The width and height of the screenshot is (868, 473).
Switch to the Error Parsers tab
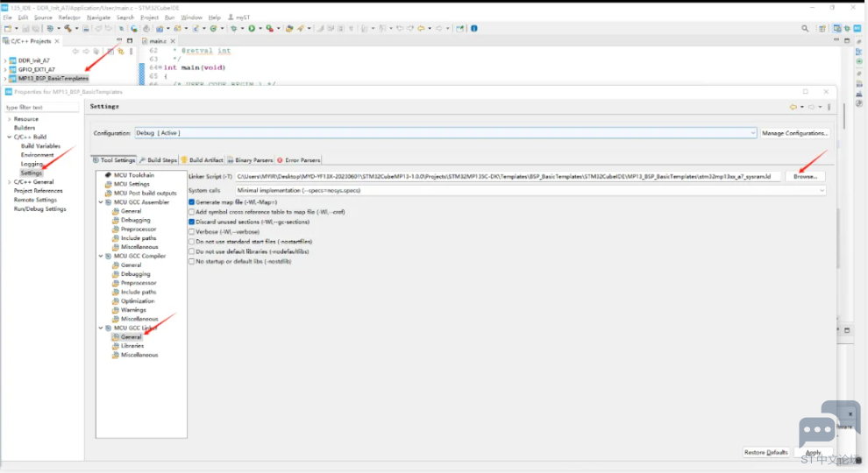(299, 160)
